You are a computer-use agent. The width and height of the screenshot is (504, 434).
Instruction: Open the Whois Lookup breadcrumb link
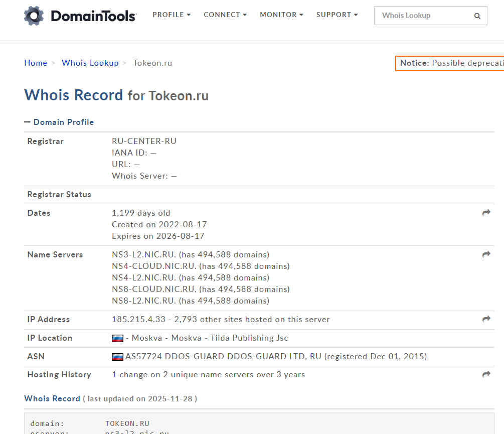(90, 63)
